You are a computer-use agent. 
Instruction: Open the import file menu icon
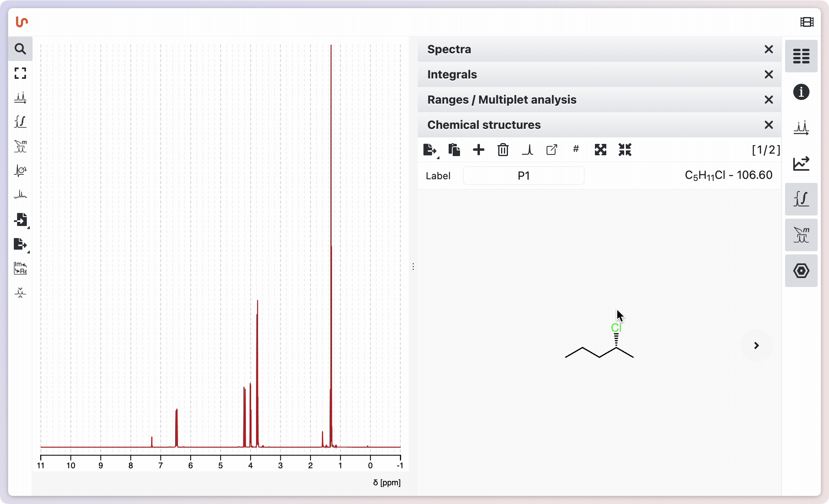point(21,220)
